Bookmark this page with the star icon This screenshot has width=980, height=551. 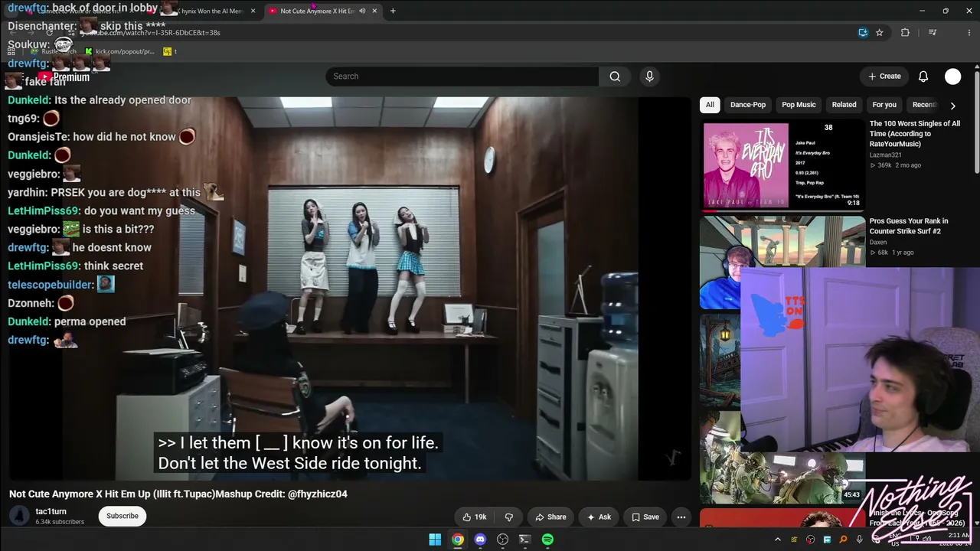click(880, 33)
